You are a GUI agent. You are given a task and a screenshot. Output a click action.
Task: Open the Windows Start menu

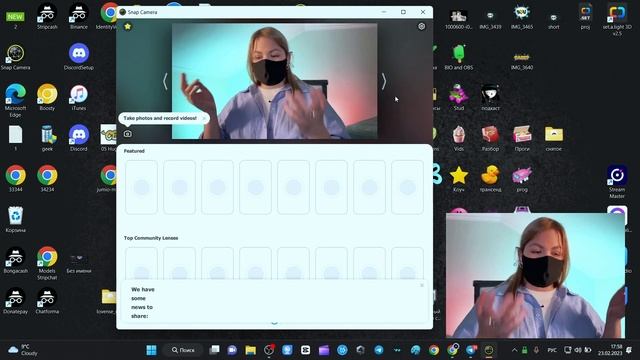click(151, 350)
